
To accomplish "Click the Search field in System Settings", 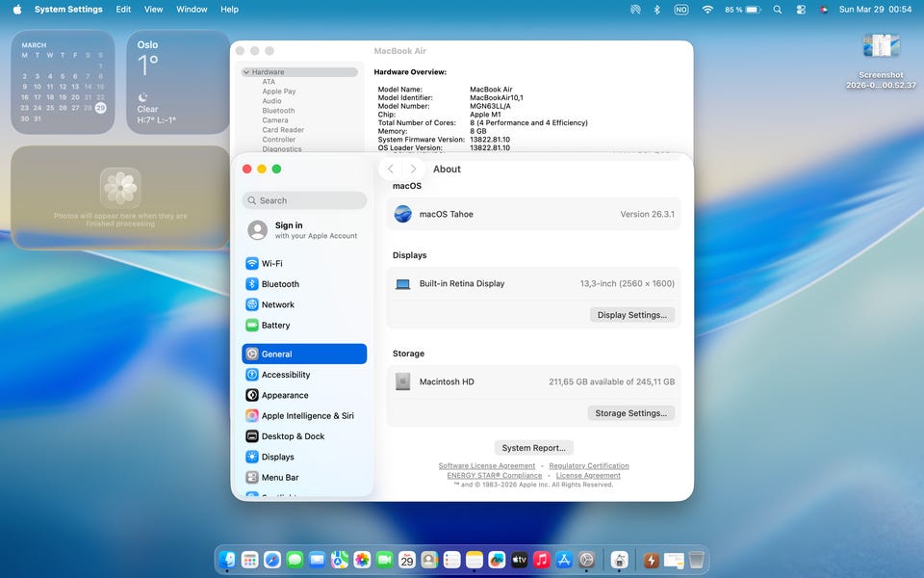I will tap(304, 200).
